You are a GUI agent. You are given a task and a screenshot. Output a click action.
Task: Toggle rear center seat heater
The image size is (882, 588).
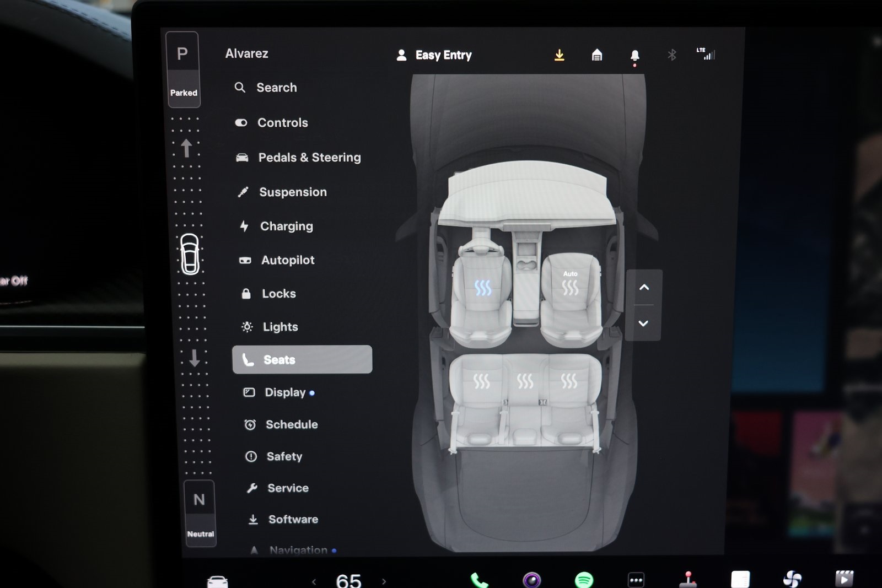pos(525,381)
